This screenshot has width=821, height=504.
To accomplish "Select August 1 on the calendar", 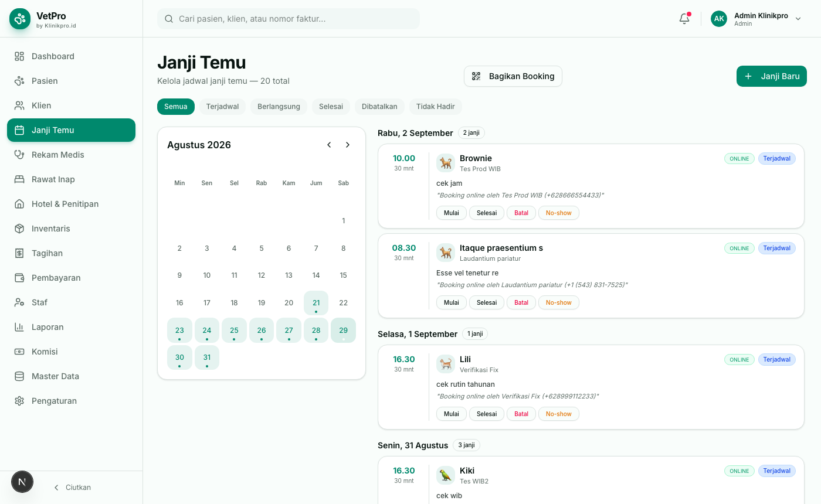I will coord(344,221).
